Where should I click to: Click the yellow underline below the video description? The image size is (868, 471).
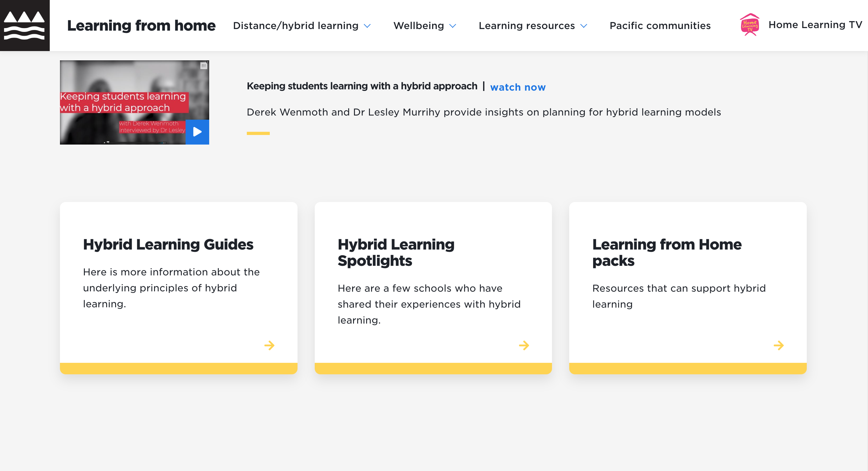click(258, 133)
